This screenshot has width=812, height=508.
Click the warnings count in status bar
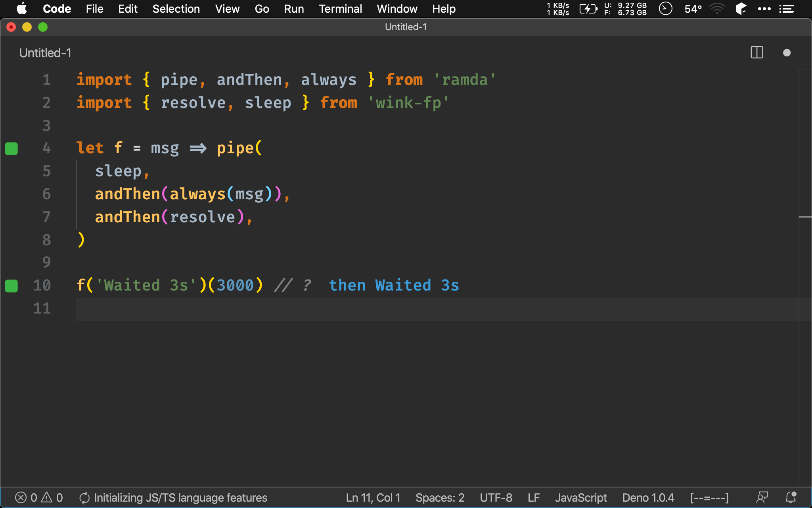tap(52, 498)
